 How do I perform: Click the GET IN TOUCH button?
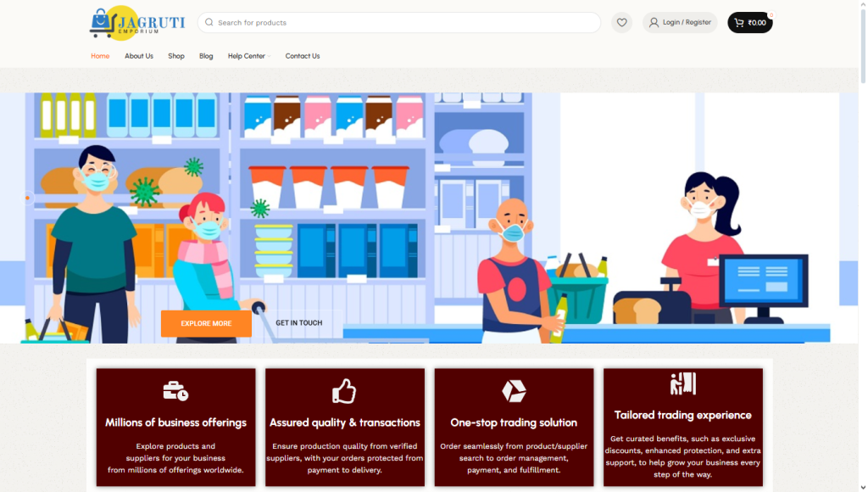coord(299,323)
